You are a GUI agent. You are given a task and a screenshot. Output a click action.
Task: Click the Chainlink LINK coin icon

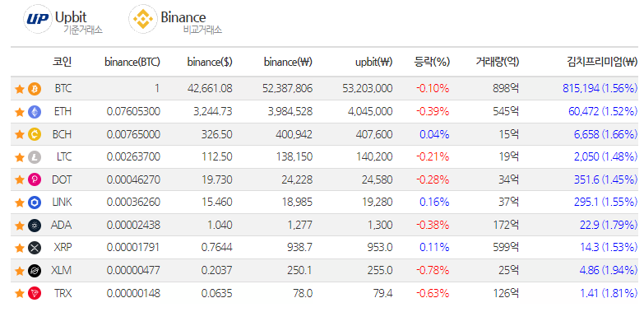coord(35,203)
